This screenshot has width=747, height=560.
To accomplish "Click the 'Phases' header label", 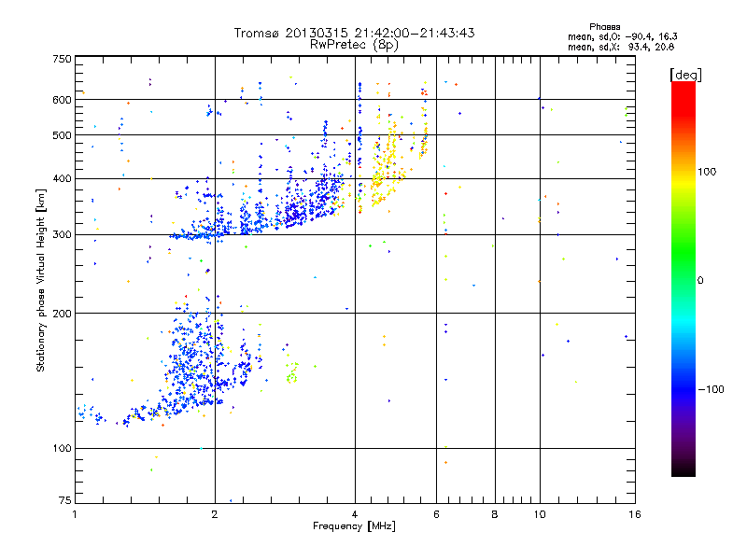I will pos(604,27).
